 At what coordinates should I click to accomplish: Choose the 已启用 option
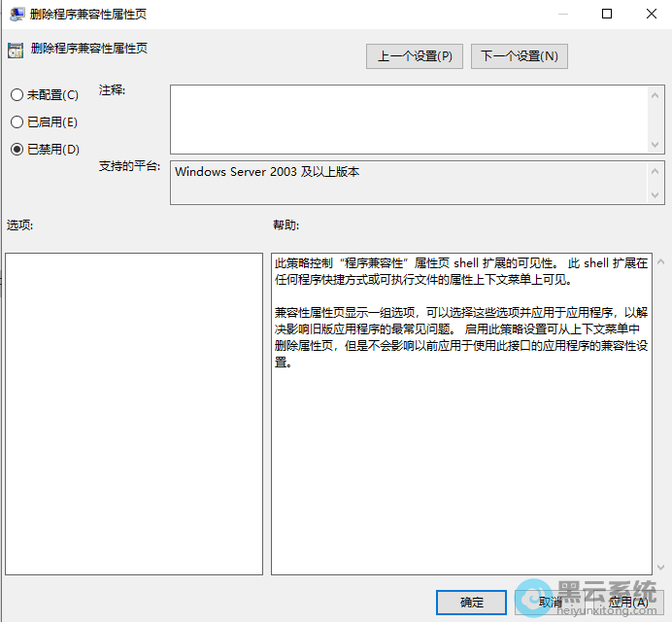tap(16, 122)
